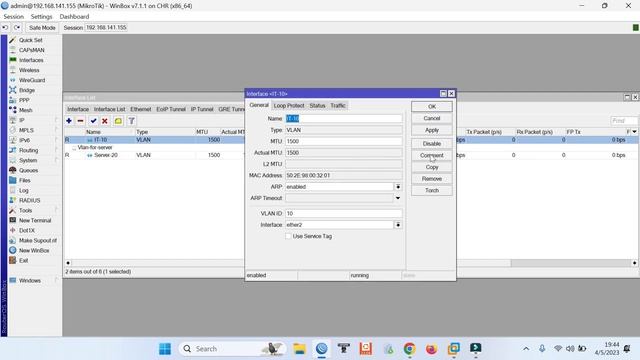This screenshot has height=360, width=640.
Task: Open Files section
Action: tap(24, 180)
